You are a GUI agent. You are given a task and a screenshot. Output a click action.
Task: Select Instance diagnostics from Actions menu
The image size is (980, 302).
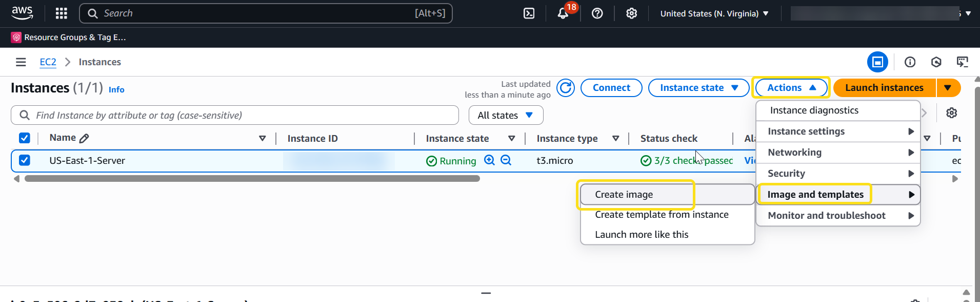(838, 110)
